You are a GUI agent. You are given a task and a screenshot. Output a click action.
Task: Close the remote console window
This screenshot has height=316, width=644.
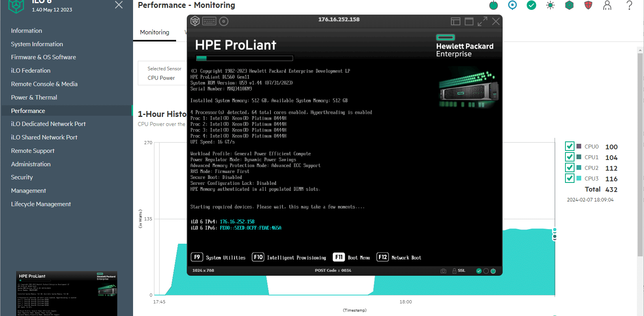[496, 21]
